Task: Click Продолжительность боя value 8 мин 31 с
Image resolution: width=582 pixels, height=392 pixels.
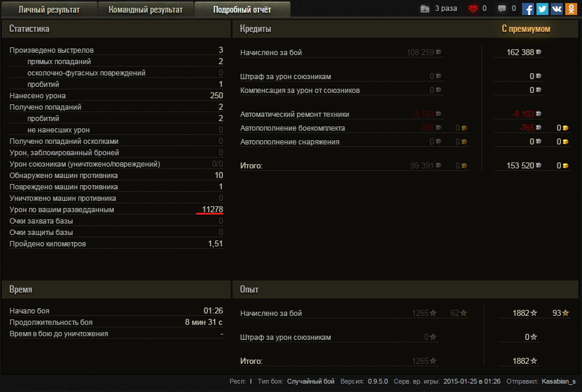Action: (204, 322)
